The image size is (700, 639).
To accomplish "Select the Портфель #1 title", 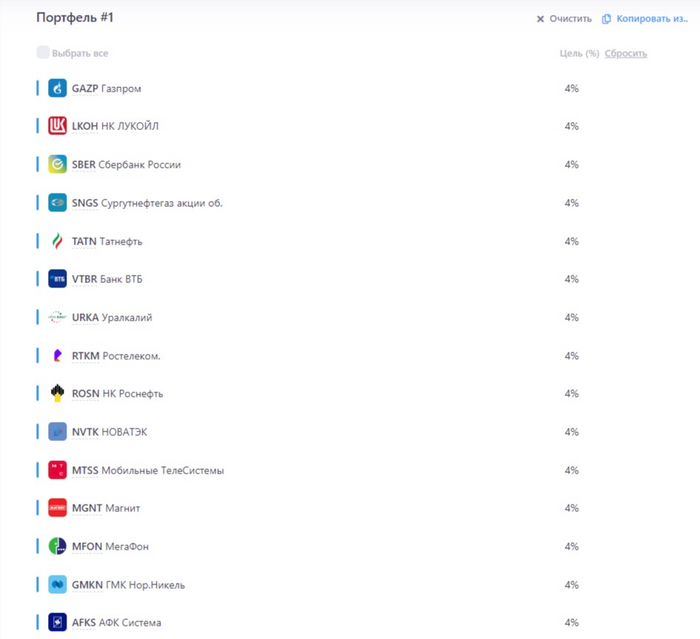I will pos(75,17).
